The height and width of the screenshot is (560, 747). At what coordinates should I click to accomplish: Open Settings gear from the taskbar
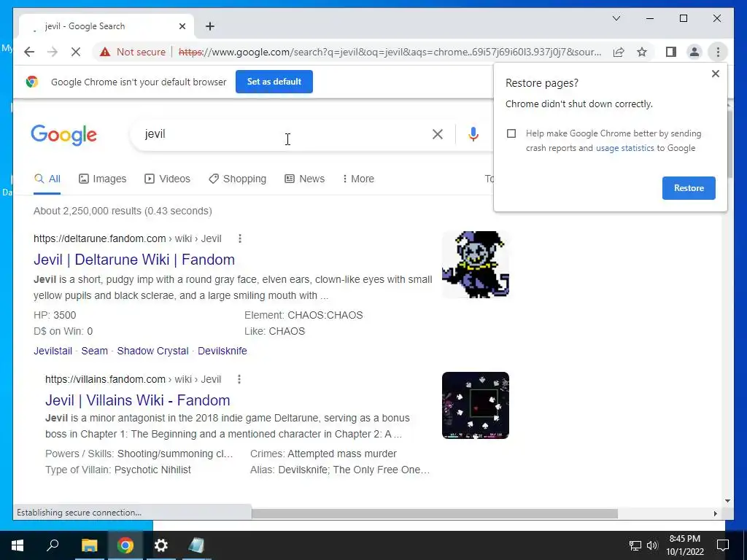pos(161,545)
